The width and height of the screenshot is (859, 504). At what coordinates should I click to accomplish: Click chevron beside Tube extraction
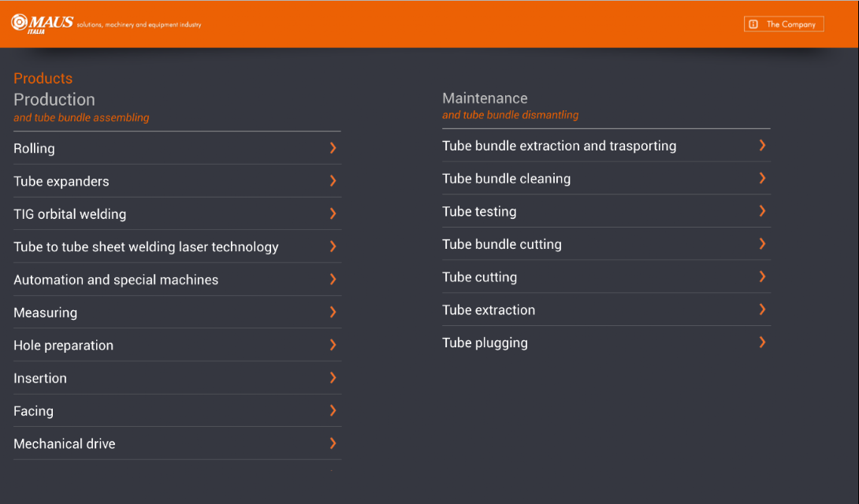762,309
